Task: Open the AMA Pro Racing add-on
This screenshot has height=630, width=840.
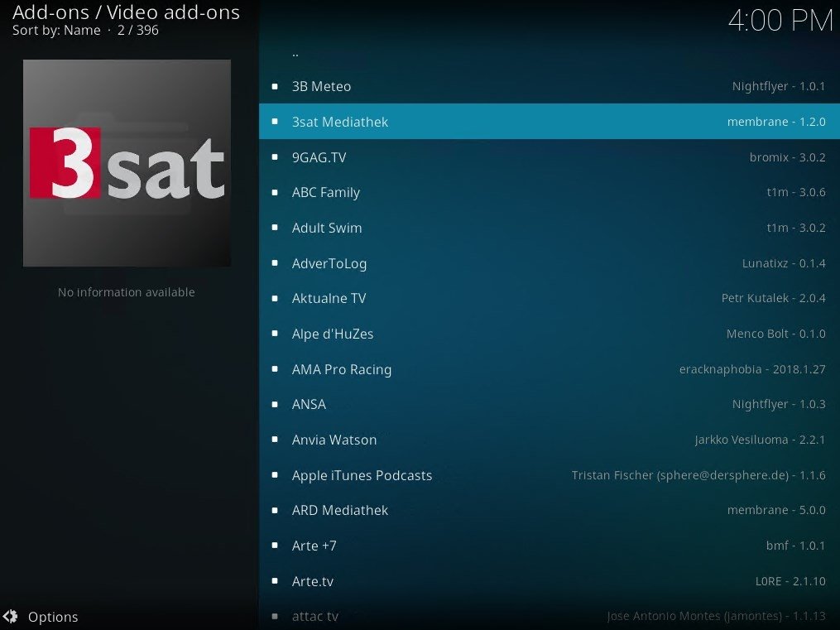Action: [550, 369]
